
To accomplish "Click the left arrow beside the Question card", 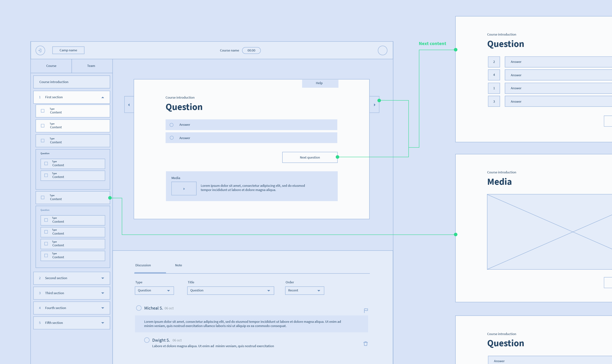I will (129, 104).
